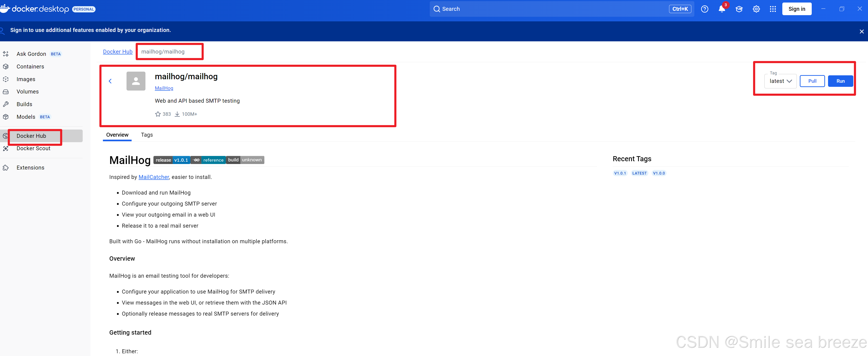Screen dimensions: 868x356
Task: Click 'Web and API based SMTP testing' text
Action: 197,101
